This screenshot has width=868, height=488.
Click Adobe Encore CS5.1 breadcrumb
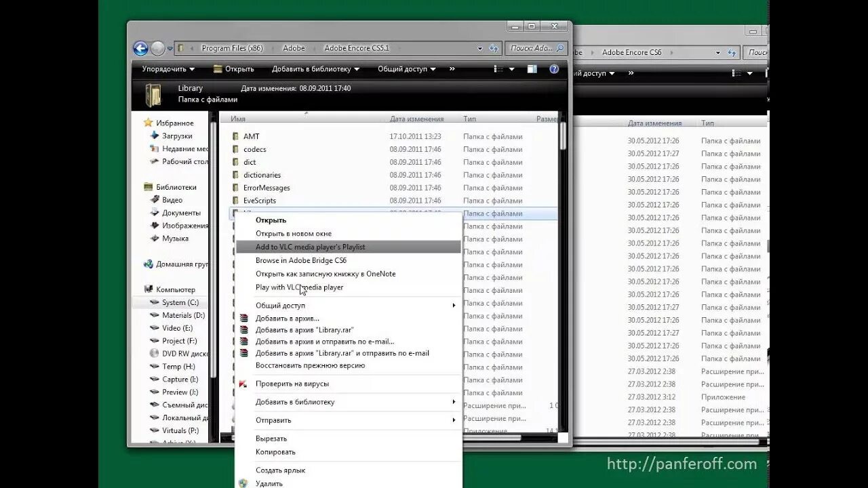pos(357,49)
